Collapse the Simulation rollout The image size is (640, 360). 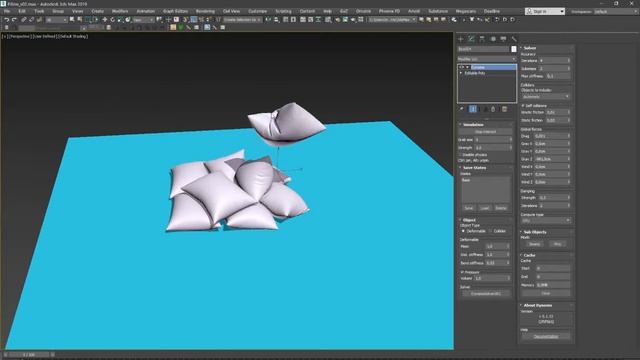[x=473, y=124]
